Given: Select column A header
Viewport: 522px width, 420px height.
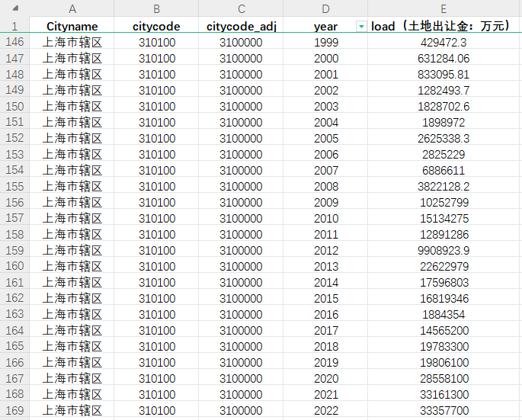Looking at the screenshot, I should click(72, 9).
